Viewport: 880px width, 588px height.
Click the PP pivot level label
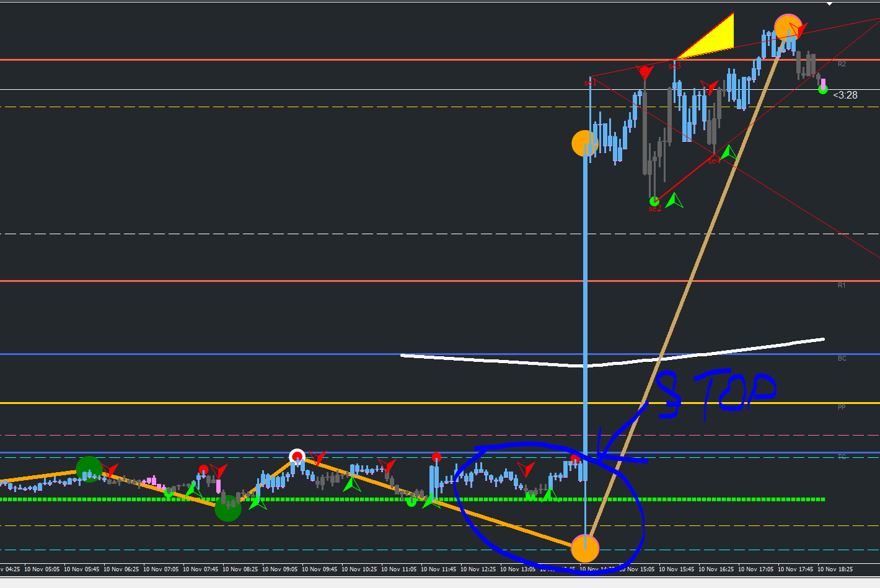pyautogui.click(x=842, y=407)
